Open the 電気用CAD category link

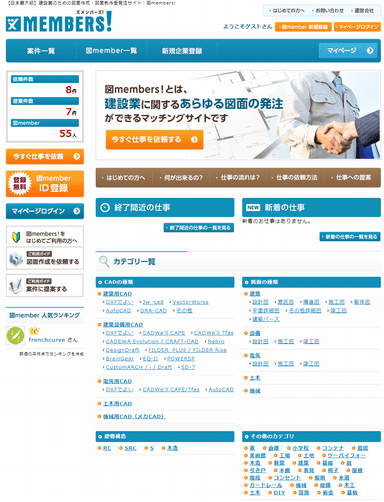[117, 381]
